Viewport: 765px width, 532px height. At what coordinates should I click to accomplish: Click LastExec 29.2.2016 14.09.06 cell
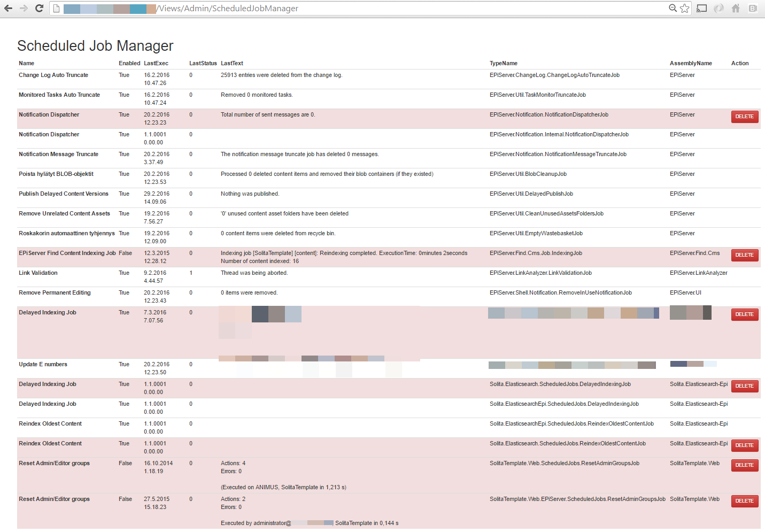[x=157, y=198]
